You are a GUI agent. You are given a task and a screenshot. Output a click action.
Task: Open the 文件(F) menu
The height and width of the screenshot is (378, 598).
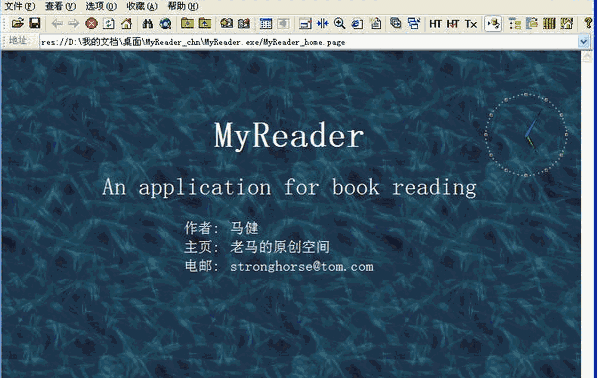20,6
